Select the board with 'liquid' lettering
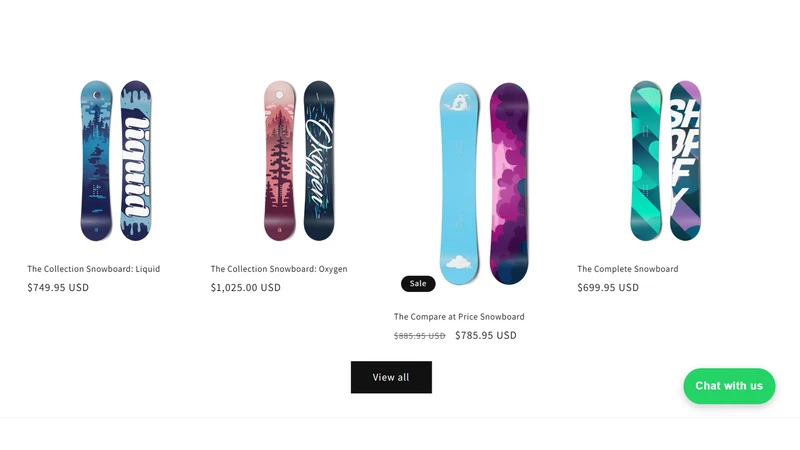 [x=136, y=160]
